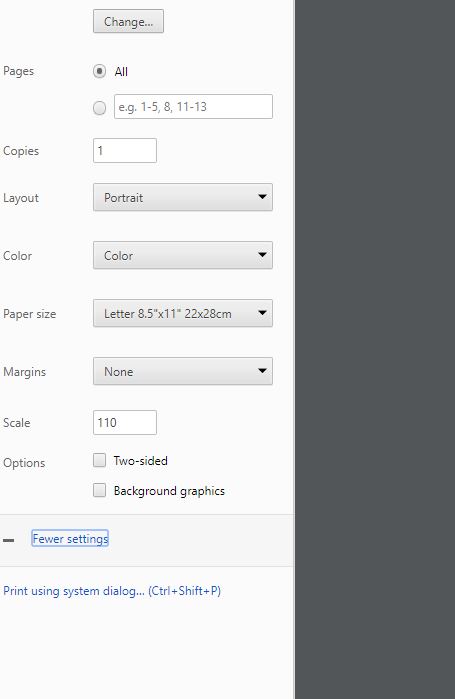Select the All pages radio button
This screenshot has width=455, height=699.
99,71
